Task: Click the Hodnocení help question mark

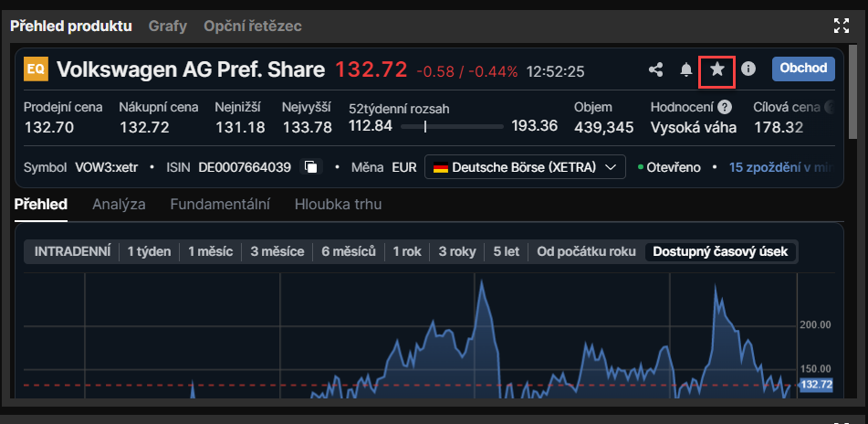Action: (725, 107)
